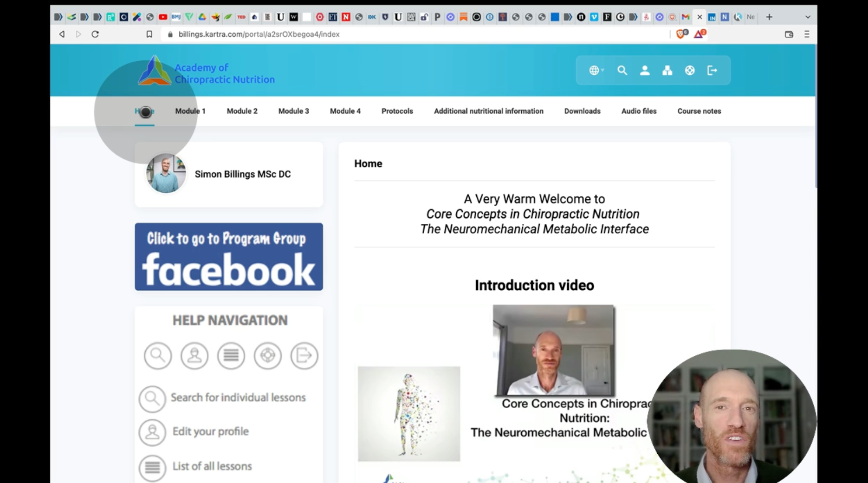868x483 pixels.
Task: Open Additional nutritional information tab
Action: (x=488, y=111)
